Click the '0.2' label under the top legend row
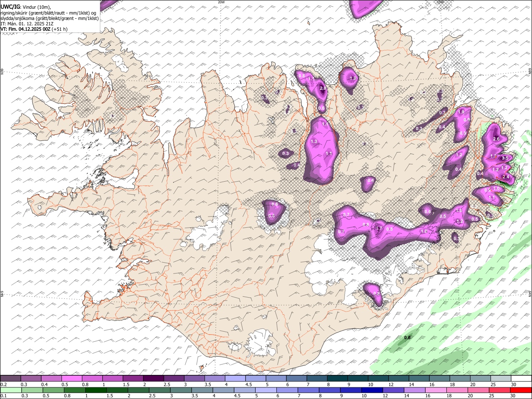Image resolution: width=532 pixels, height=399 pixels. point(3,384)
